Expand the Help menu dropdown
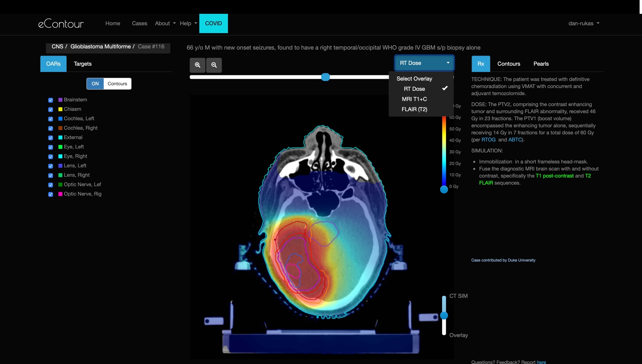Viewport: 642px width, 364px height. point(188,23)
